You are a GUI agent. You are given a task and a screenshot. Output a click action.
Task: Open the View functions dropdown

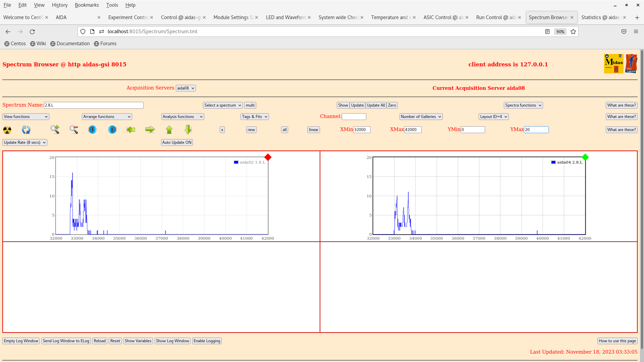tap(26, 117)
